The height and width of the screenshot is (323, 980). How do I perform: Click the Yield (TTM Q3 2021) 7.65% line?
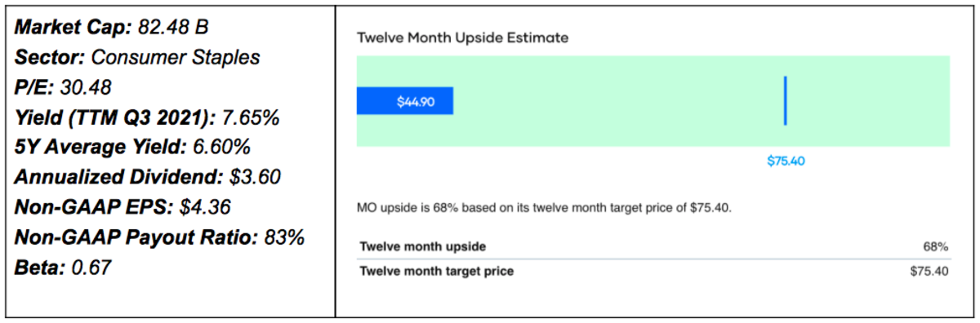[147, 117]
